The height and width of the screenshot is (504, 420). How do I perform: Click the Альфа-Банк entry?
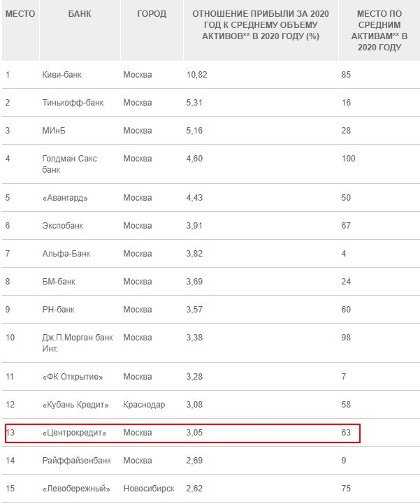point(66,254)
